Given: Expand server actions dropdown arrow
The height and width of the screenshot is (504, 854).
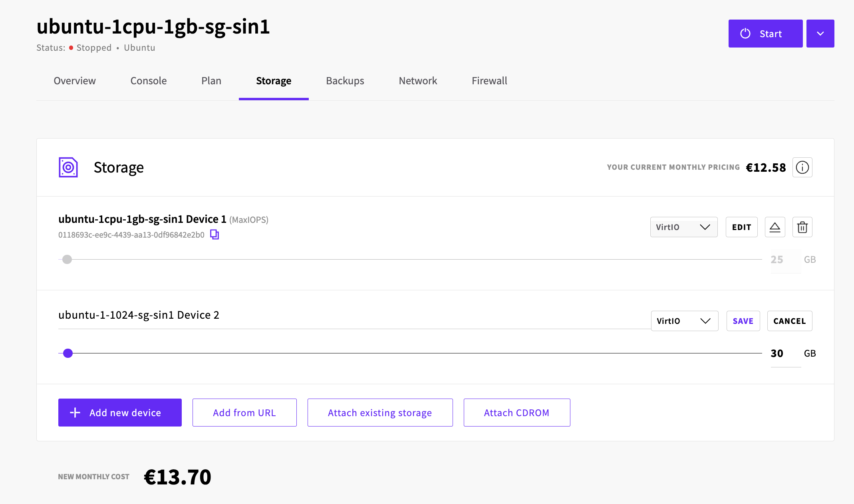Looking at the screenshot, I should pyautogui.click(x=820, y=34).
